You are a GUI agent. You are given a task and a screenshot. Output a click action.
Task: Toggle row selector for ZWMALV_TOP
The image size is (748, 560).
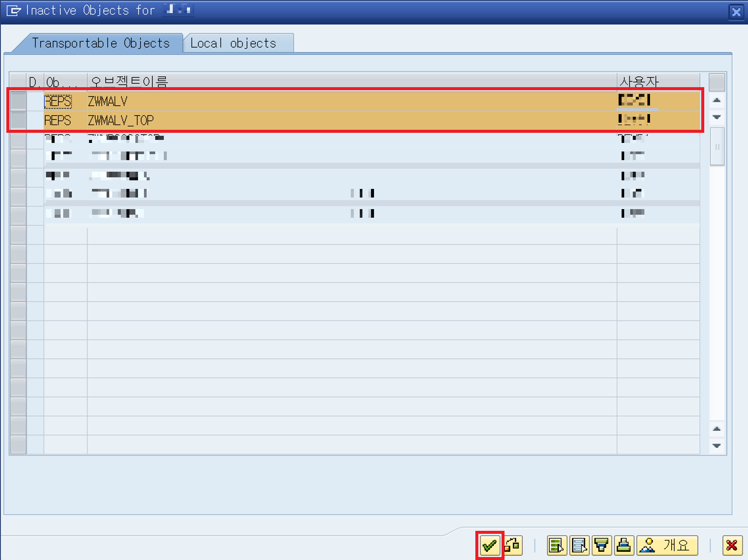(x=18, y=120)
